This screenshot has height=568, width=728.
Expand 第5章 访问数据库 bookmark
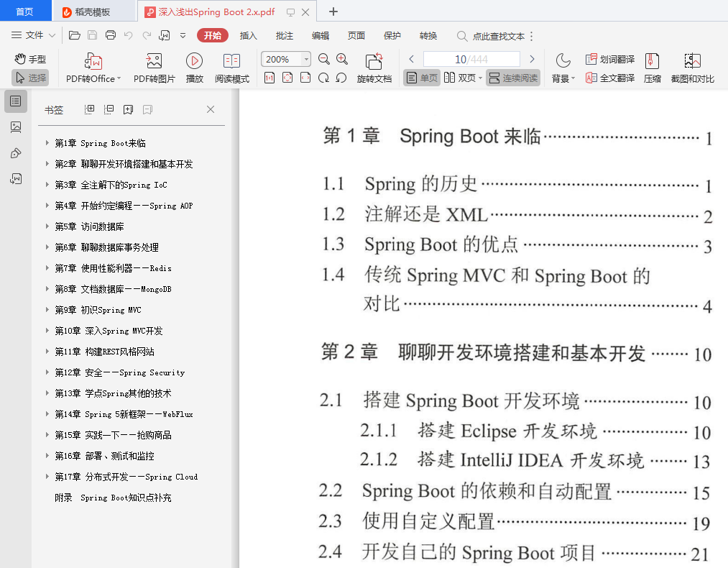tap(47, 226)
